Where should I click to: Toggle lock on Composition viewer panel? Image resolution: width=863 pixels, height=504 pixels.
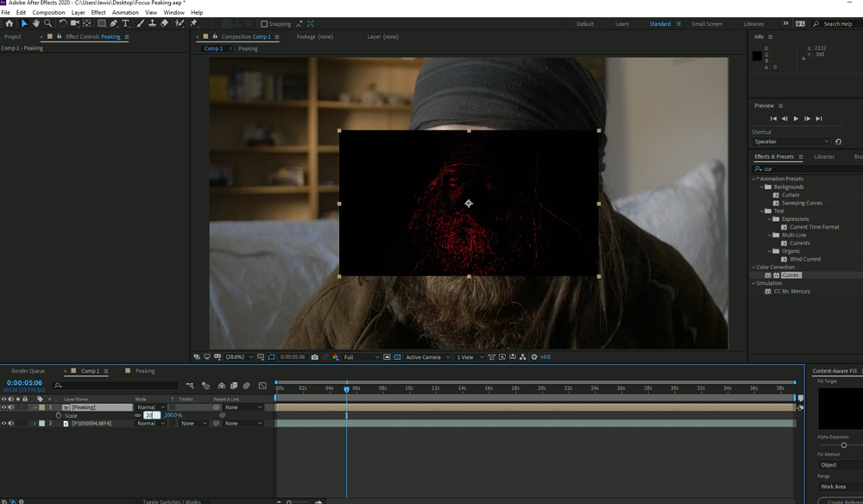click(215, 37)
